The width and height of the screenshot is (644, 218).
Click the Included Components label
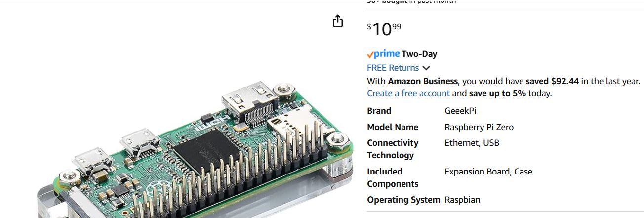click(x=393, y=177)
